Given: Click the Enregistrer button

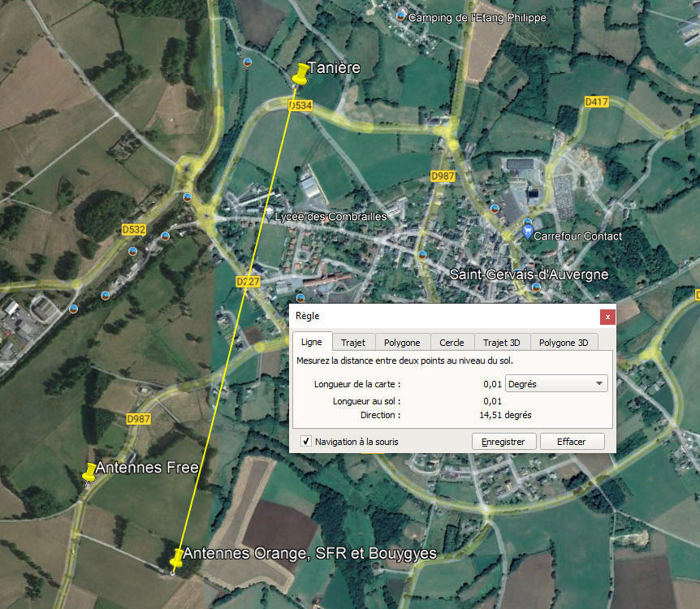Looking at the screenshot, I should [503, 442].
